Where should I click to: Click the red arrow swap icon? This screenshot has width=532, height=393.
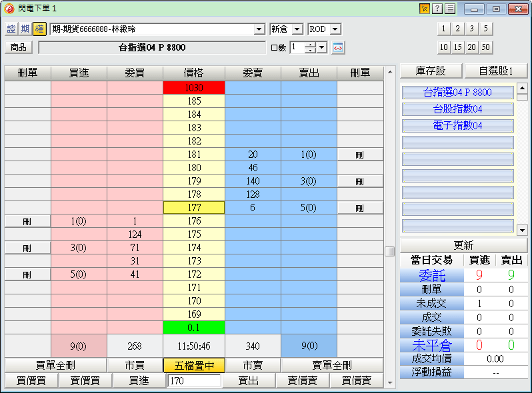pos(338,47)
